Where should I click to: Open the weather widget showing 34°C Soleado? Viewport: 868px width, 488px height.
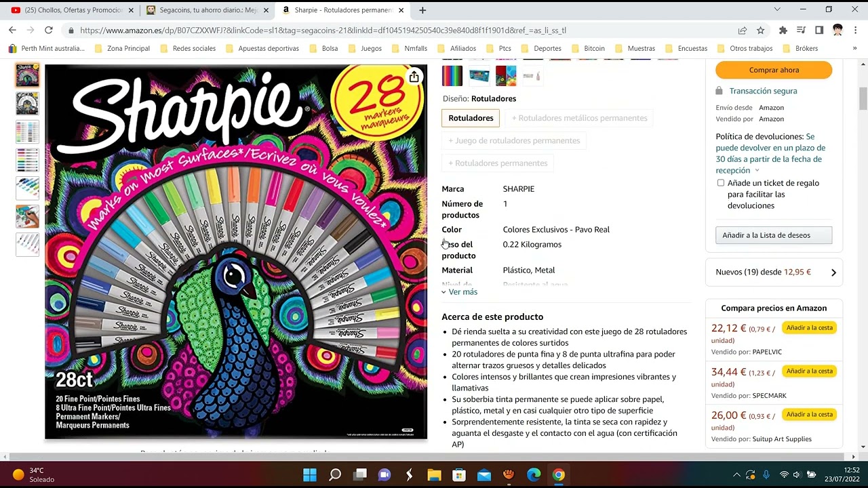(x=34, y=474)
